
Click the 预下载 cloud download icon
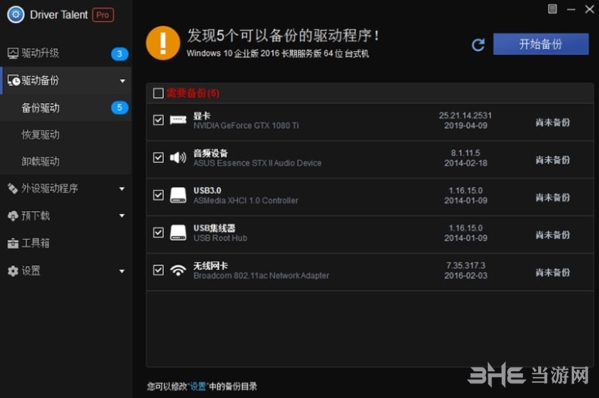(x=13, y=216)
